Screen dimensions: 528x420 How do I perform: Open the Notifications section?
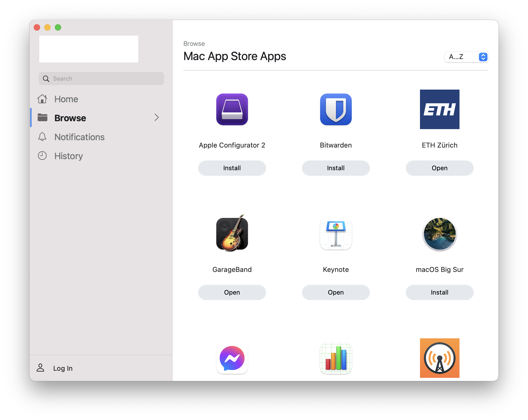(x=79, y=137)
